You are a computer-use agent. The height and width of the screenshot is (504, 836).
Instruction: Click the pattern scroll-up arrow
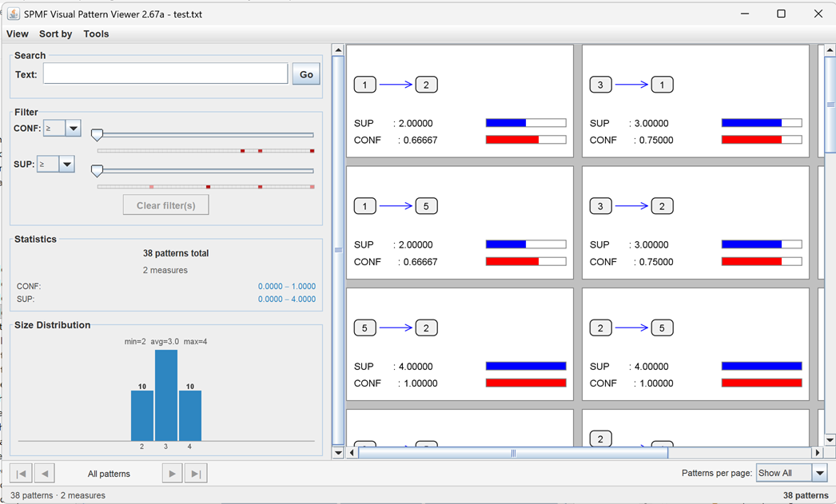pyautogui.click(x=338, y=50)
